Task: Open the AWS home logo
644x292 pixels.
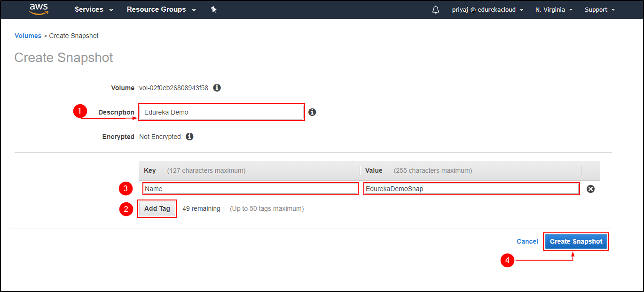Action: (39, 9)
